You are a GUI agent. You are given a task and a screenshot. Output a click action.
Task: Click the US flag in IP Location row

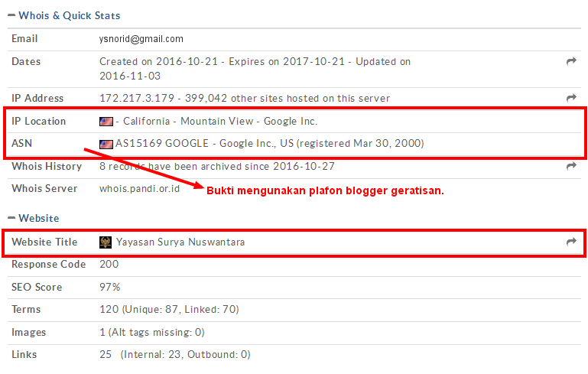click(106, 122)
